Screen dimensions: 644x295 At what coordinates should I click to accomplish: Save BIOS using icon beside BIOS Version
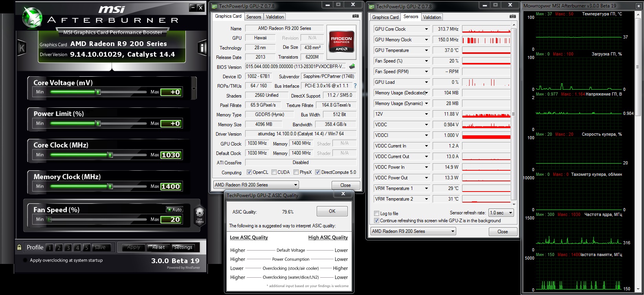pos(352,66)
